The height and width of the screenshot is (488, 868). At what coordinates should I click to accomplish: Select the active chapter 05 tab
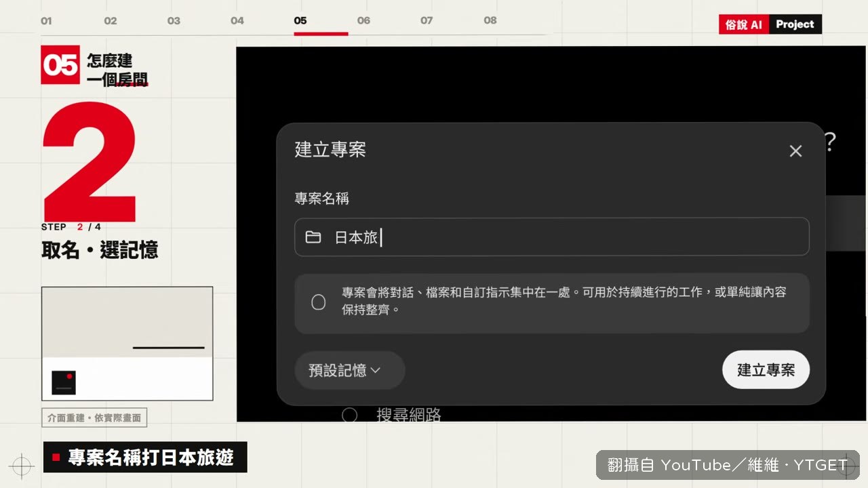(x=300, y=21)
